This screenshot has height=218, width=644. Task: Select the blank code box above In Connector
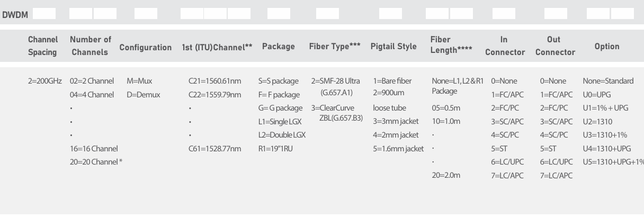point(504,14)
